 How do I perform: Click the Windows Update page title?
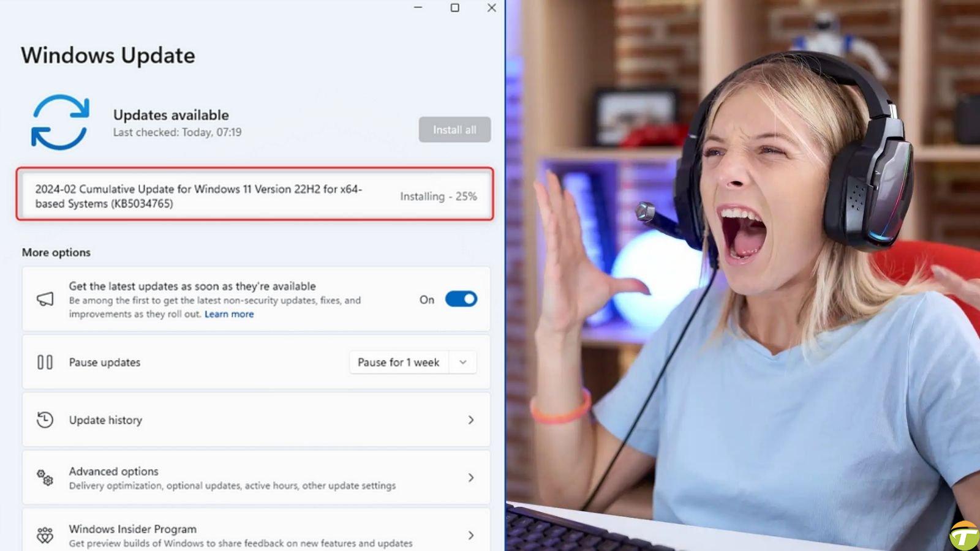coord(108,56)
